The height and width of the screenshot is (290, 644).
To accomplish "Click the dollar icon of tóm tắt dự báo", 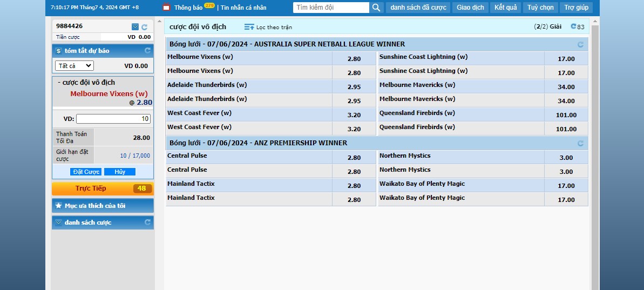I will [58, 51].
